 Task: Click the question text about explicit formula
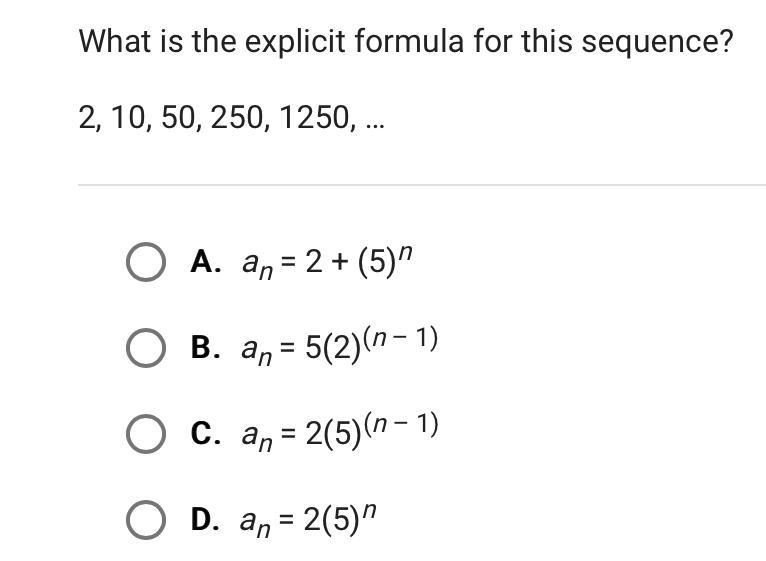pos(406,42)
